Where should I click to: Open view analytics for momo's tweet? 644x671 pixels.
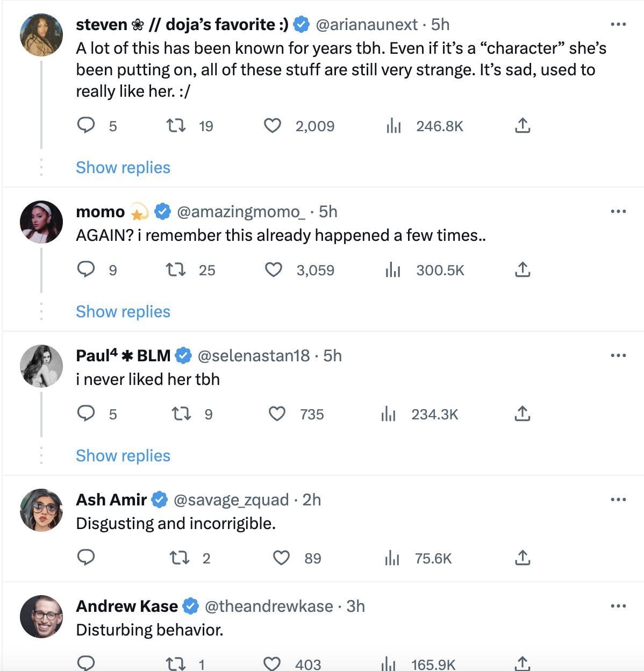click(393, 270)
